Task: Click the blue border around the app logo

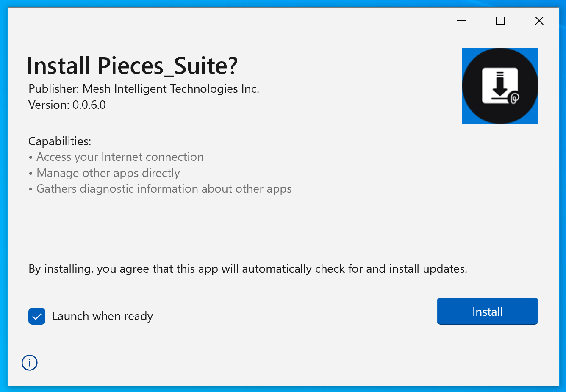Action: click(466, 51)
